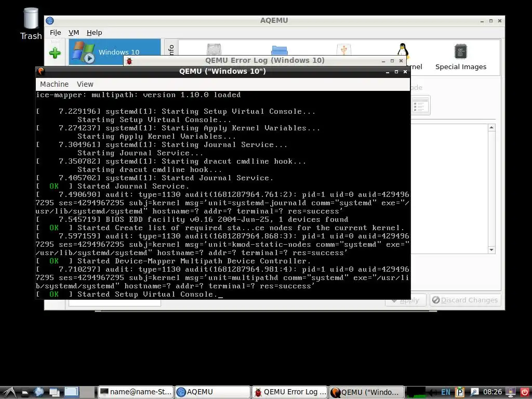Click the show desktop windows icon in taskbar
532x399 pixels.
(54, 392)
